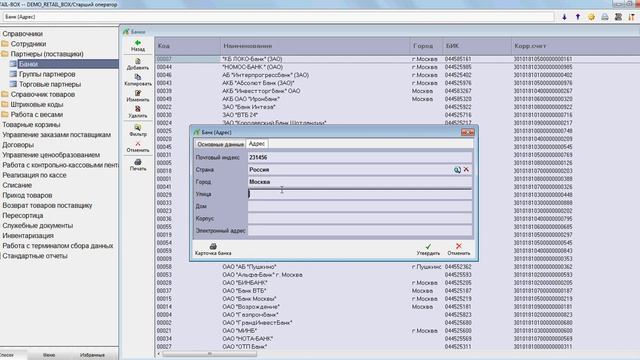Click the Копировать copy icon
The image size is (640, 360).
[x=138, y=77]
